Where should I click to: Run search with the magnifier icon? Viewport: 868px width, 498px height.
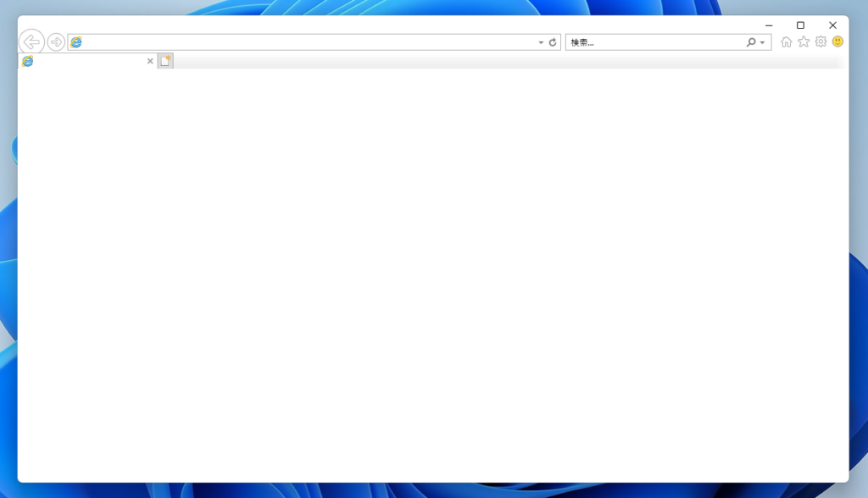(x=751, y=42)
